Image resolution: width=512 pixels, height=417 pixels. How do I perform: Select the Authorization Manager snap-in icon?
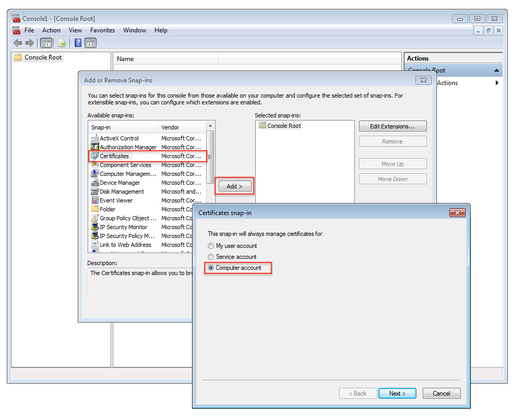click(x=95, y=147)
